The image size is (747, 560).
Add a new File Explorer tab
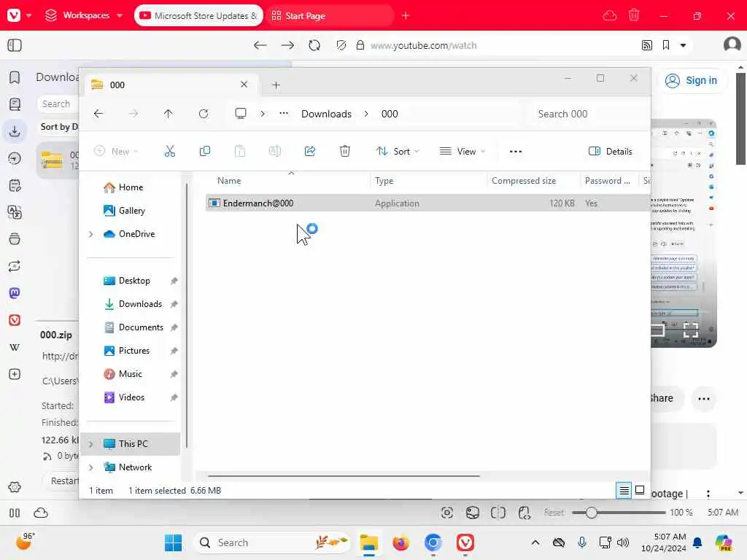(276, 85)
